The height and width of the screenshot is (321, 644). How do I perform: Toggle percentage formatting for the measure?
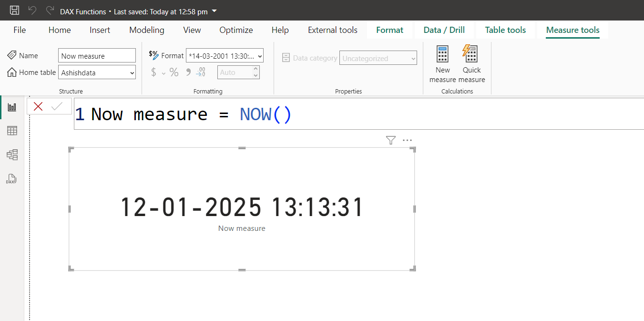tap(174, 72)
